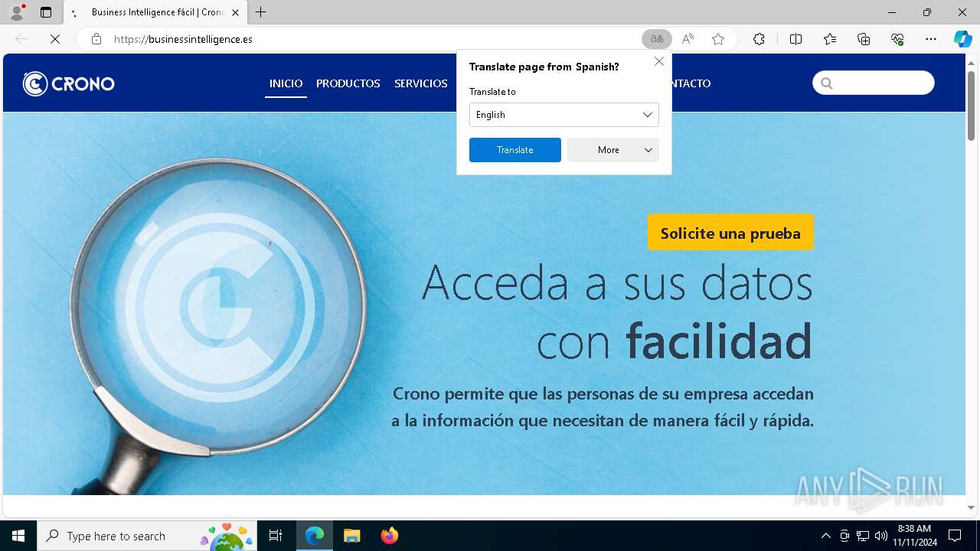This screenshot has width=980, height=551.
Task: Open the Collections icon
Action: click(x=864, y=39)
